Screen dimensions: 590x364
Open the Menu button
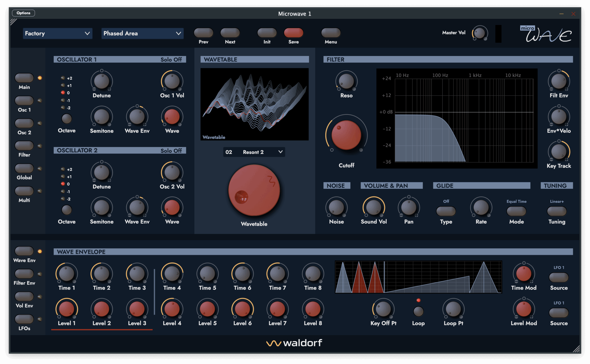click(331, 32)
